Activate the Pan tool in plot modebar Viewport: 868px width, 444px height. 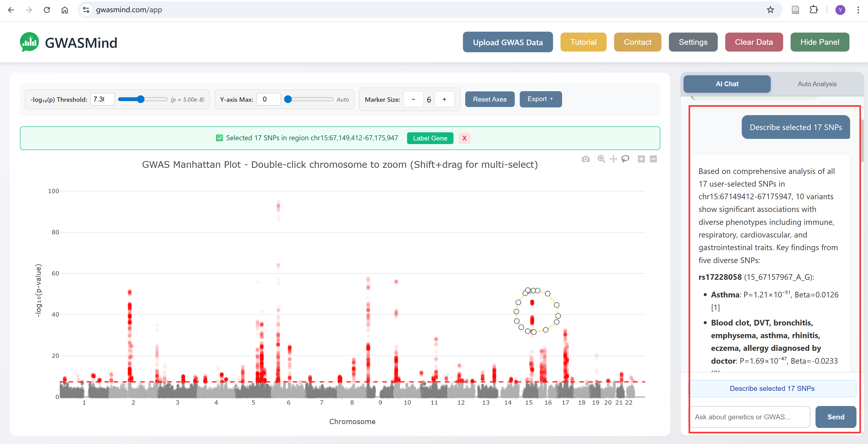click(613, 159)
